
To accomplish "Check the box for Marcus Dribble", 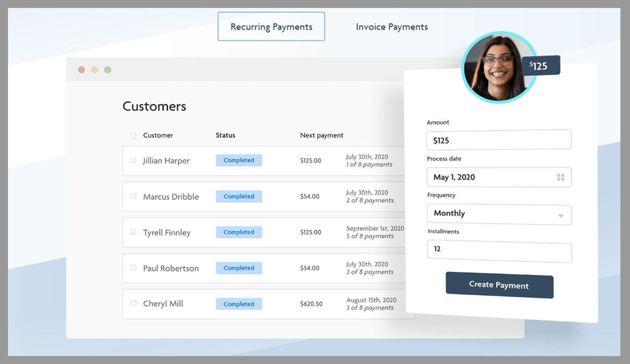I will (x=134, y=196).
